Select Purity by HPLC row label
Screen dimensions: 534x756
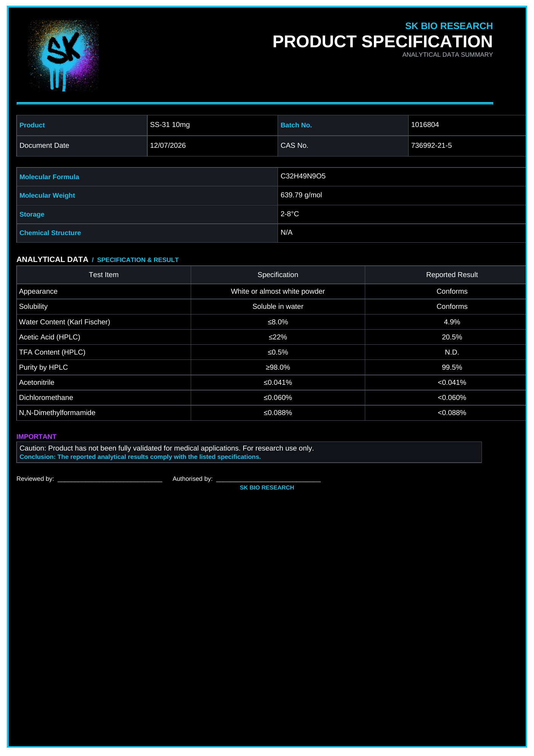(x=43, y=367)
